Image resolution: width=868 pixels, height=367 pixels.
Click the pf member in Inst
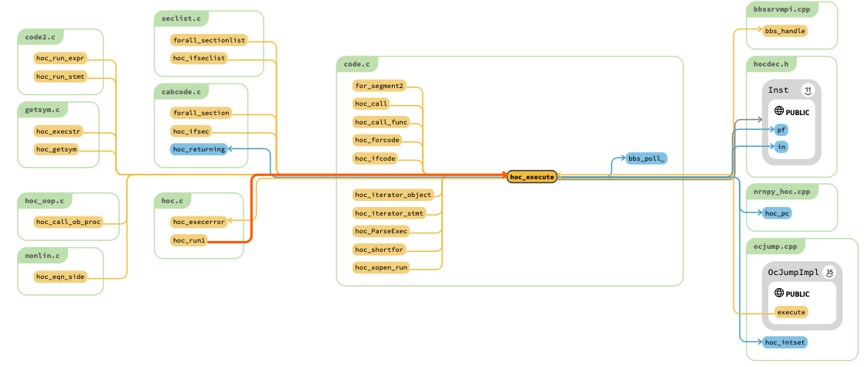pyautogui.click(x=781, y=130)
